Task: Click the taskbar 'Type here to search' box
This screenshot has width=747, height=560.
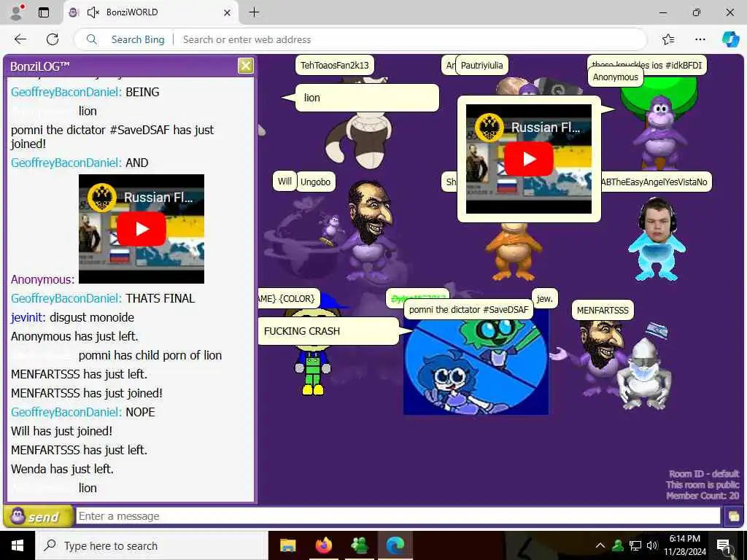Action: (x=152, y=545)
